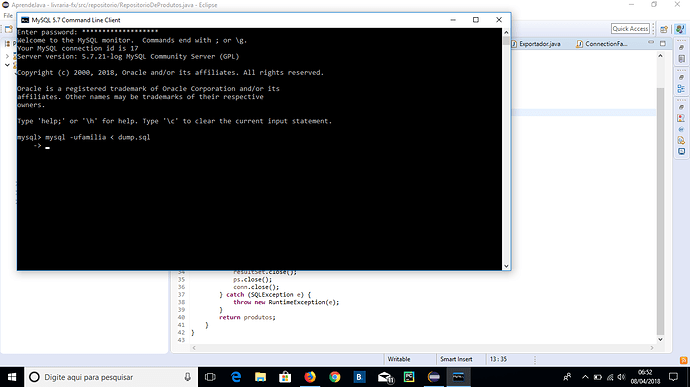The height and width of the screenshot is (387, 690).
Task: Launch PyCharm from the taskbar
Action: pos(409,377)
